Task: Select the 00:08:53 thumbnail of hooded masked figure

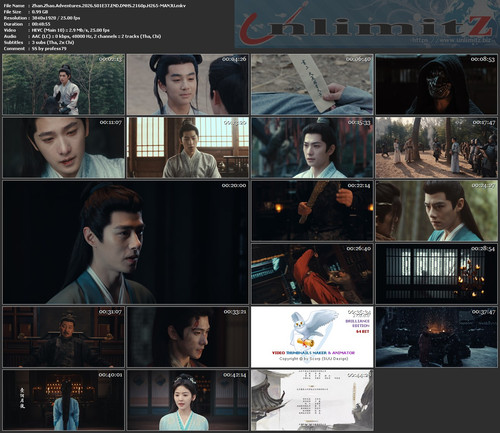Action: 436,84
